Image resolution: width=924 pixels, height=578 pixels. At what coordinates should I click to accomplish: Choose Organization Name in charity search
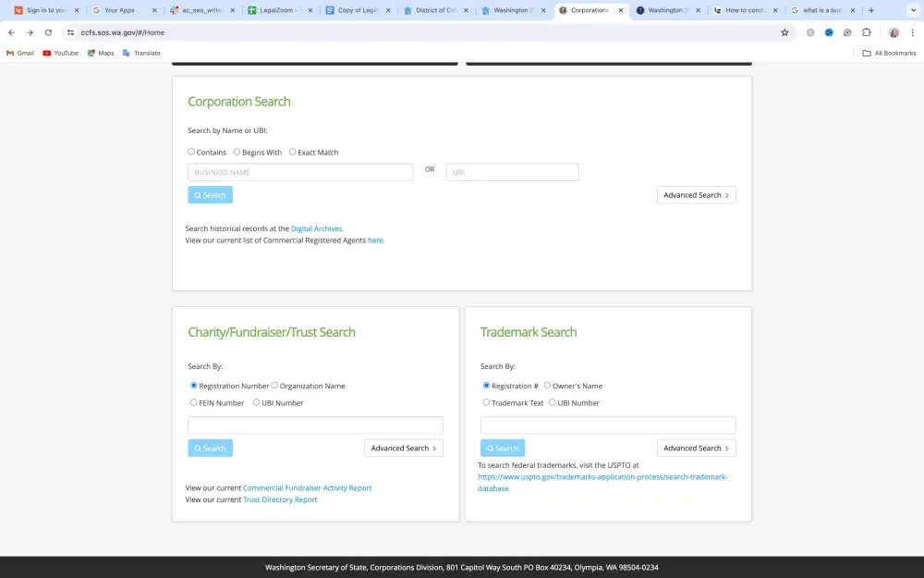[274, 386]
